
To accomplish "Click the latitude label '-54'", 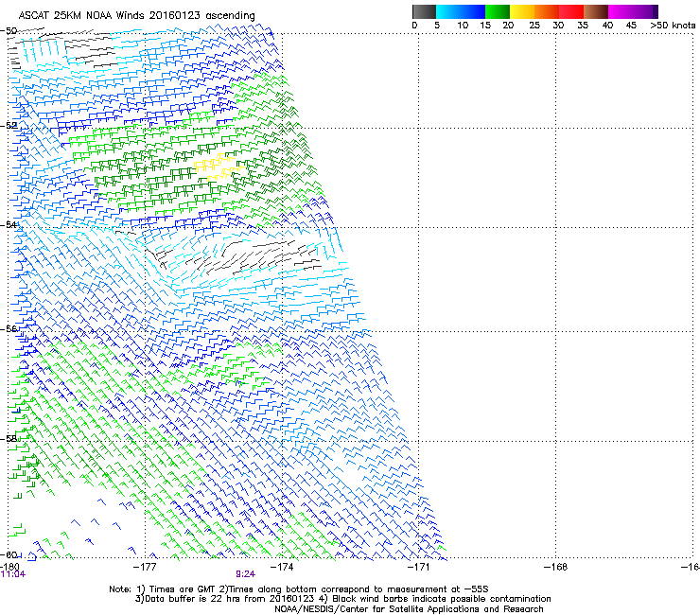I will [x=9, y=224].
